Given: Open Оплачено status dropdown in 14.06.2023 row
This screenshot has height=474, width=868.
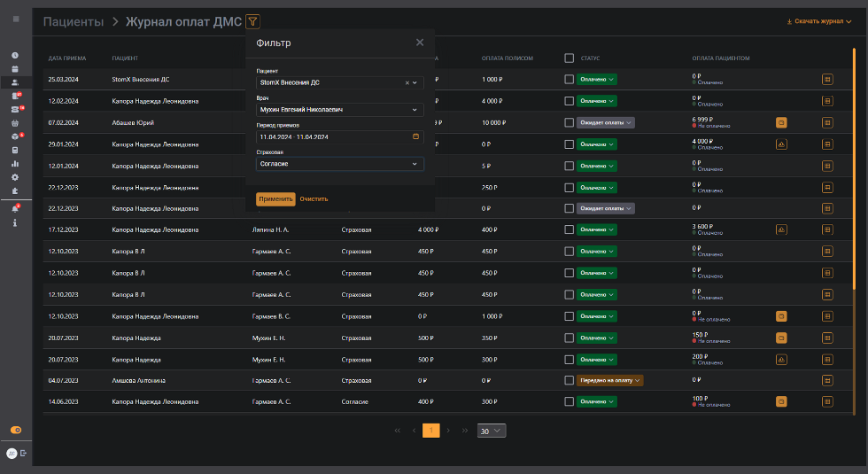Looking at the screenshot, I should point(597,401).
